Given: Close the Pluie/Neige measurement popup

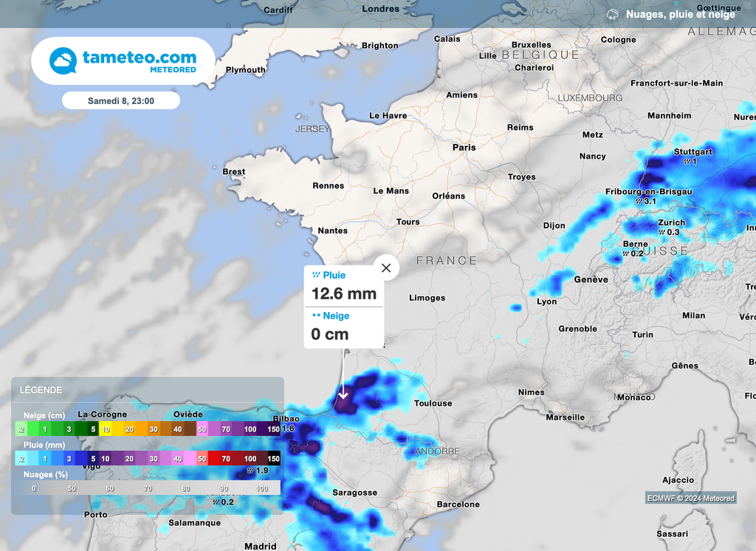Looking at the screenshot, I should [386, 268].
